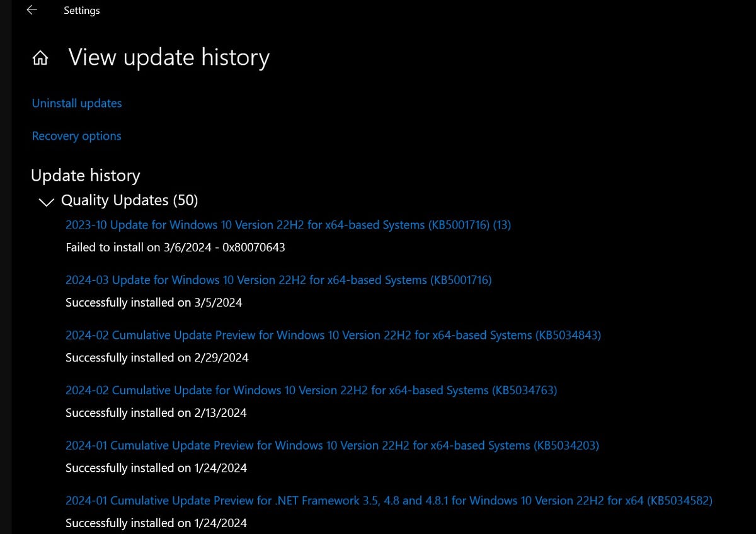Click the Successfully installed on 3/5/2024 text
Viewport: 756px width, 534px height.
pos(154,302)
